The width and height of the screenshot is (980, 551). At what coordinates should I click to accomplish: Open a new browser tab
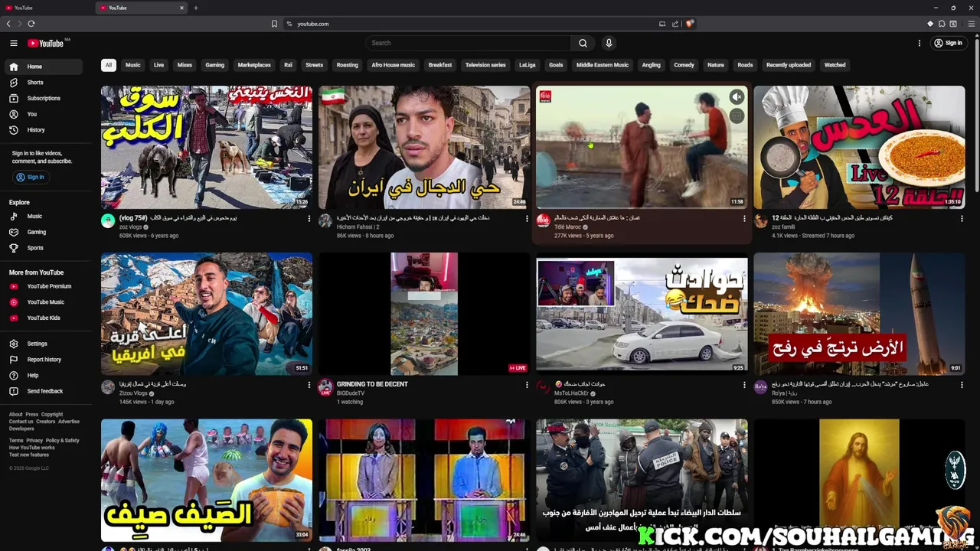(x=195, y=8)
